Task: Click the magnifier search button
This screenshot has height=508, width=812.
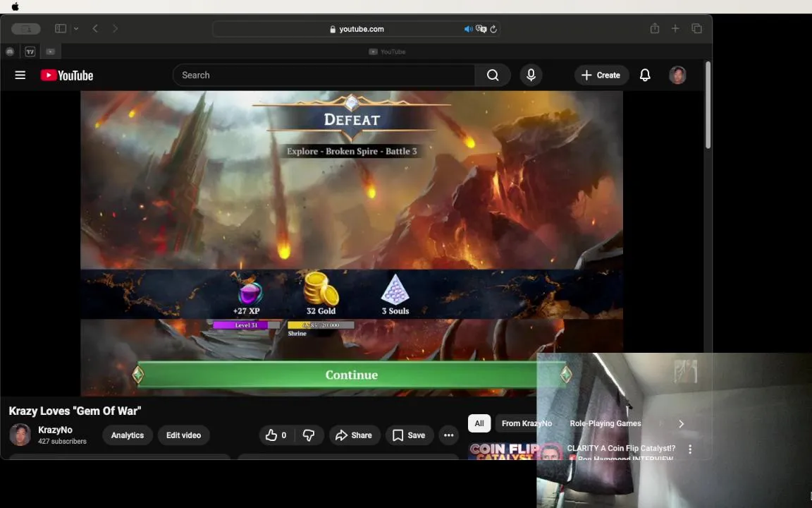Action: tap(493, 75)
